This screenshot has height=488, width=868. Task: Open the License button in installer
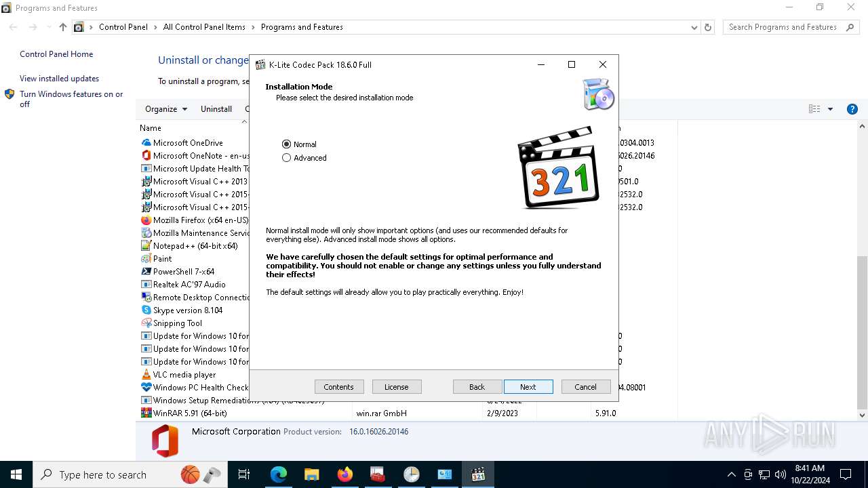[x=397, y=387]
